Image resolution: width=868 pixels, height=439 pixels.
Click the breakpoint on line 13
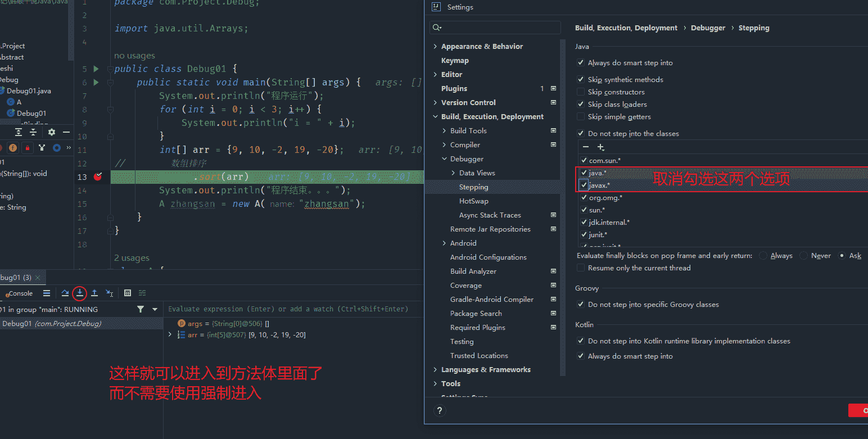[98, 176]
